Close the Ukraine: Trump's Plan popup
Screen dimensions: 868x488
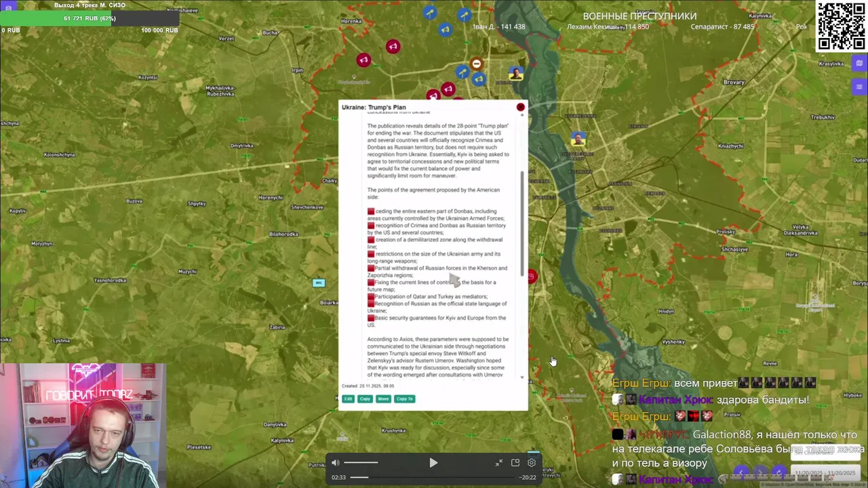[x=520, y=107]
